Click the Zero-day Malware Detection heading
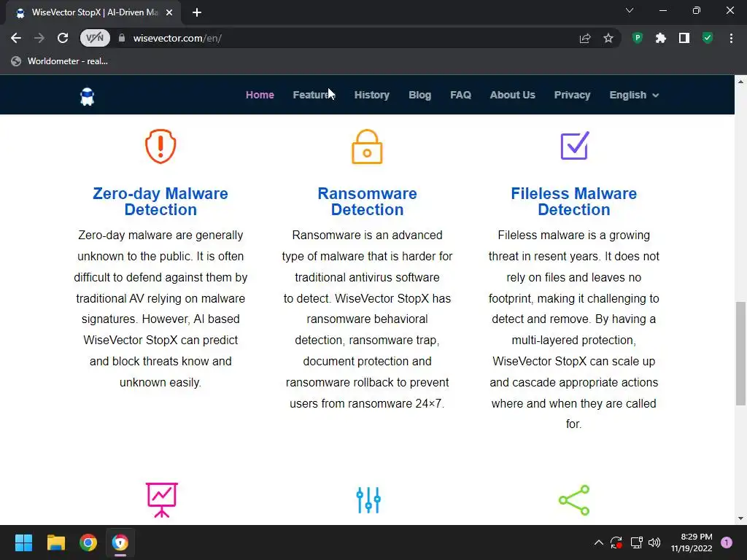This screenshot has height=560, width=747. (x=160, y=201)
